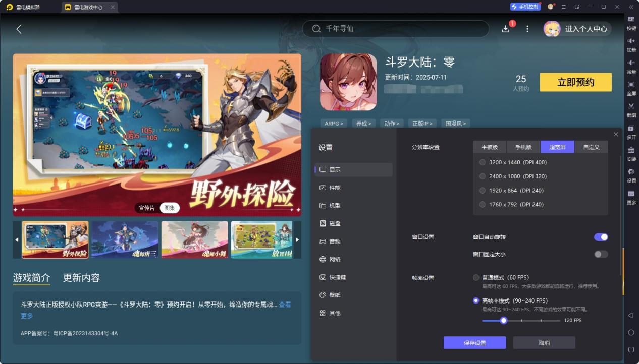The width and height of the screenshot is (639, 364).
Task: Select the 魂师小舞 thumbnail
Action: [194, 240]
